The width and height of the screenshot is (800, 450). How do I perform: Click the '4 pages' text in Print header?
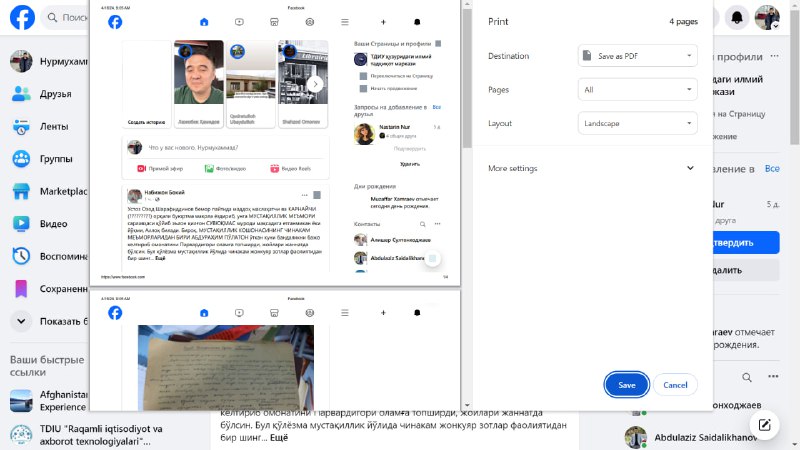pyautogui.click(x=683, y=21)
